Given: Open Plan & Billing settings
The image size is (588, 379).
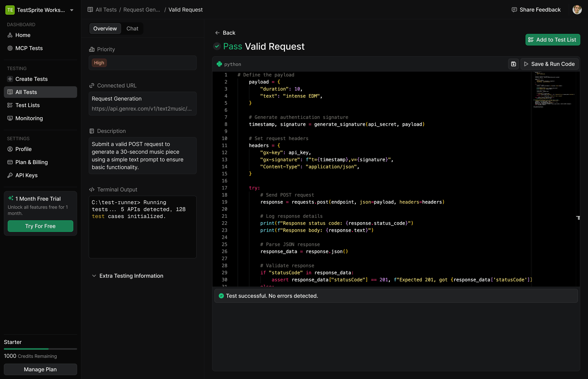Looking at the screenshot, I should [x=31, y=162].
